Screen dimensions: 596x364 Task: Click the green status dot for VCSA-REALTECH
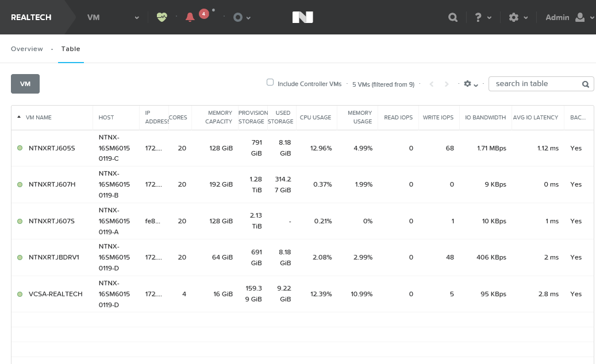pos(20,294)
